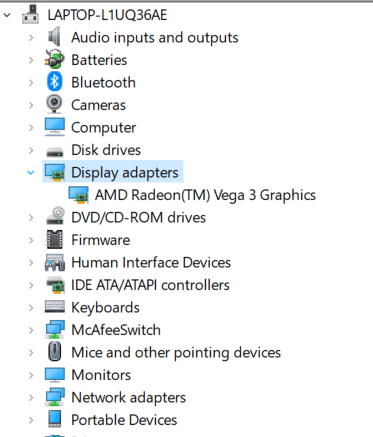Collapse the Display adapters category
This screenshot has width=373, height=437.
pyautogui.click(x=31, y=173)
